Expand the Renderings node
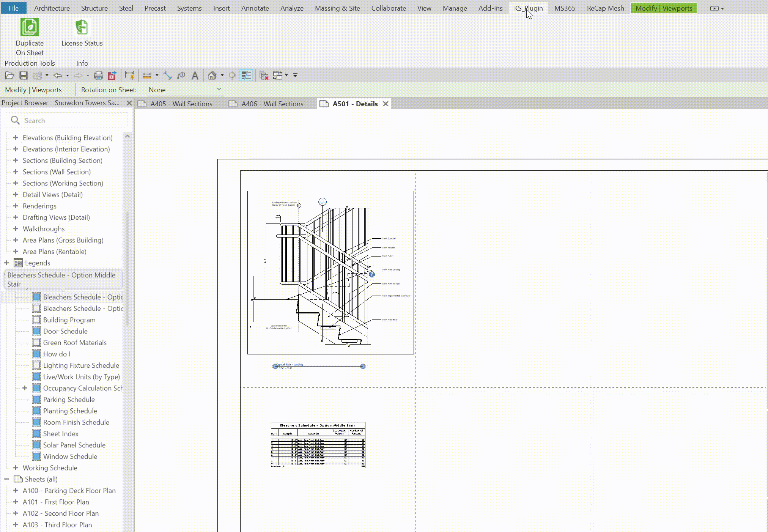The width and height of the screenshot is (768, 532). point(16,206)
